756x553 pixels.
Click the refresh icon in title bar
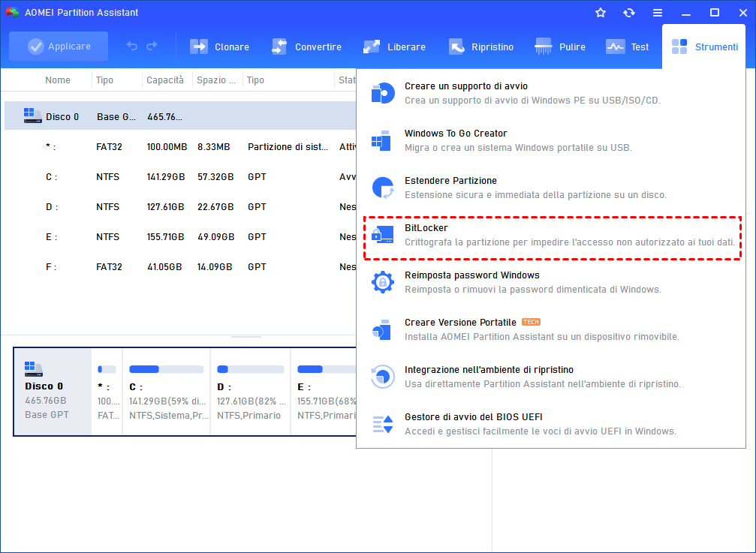click(x=628, y=13)
